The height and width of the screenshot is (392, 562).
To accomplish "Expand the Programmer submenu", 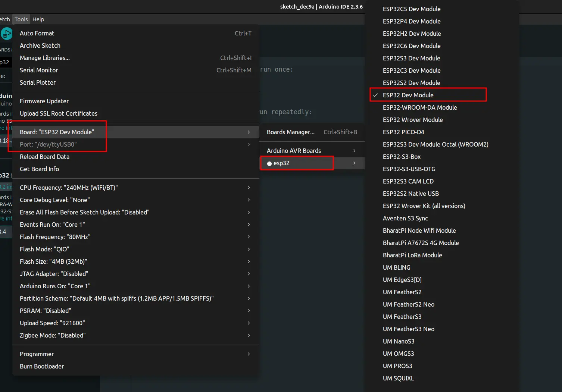I will click(x=136, y=354).
